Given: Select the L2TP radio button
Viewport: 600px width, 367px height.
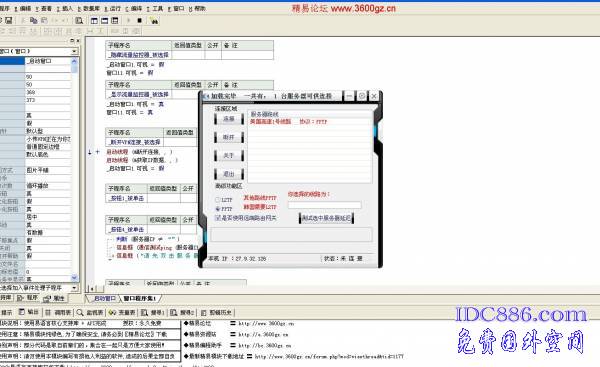Looking at the screenshot, I should click(x=217, y=199).
